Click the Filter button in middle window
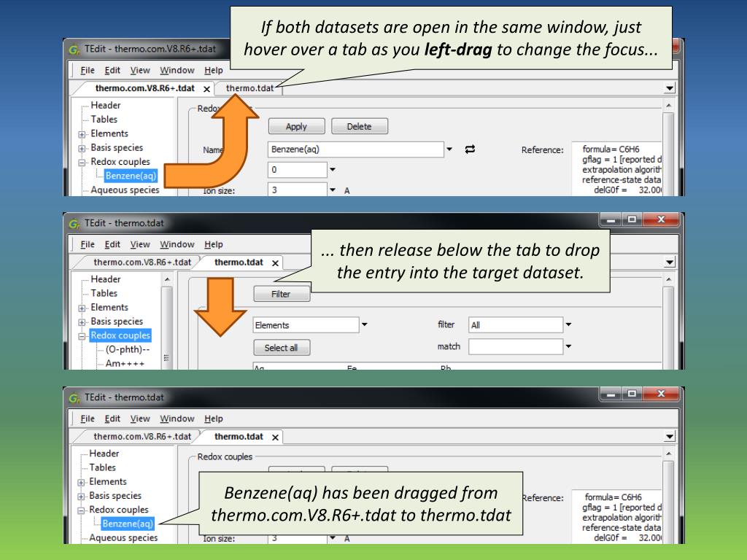The width and height of the screenshot is (747, 560). [x=281, y=294]
